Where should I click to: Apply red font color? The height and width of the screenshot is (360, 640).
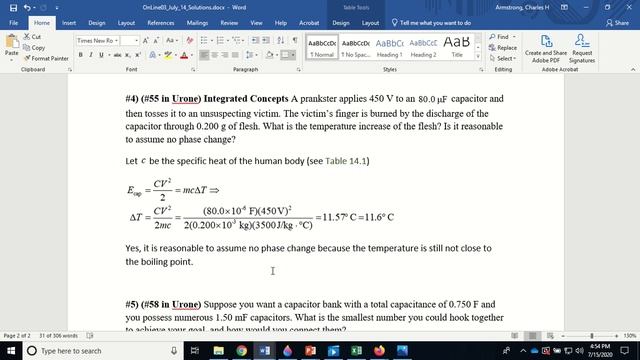click(x=184, y=55)
